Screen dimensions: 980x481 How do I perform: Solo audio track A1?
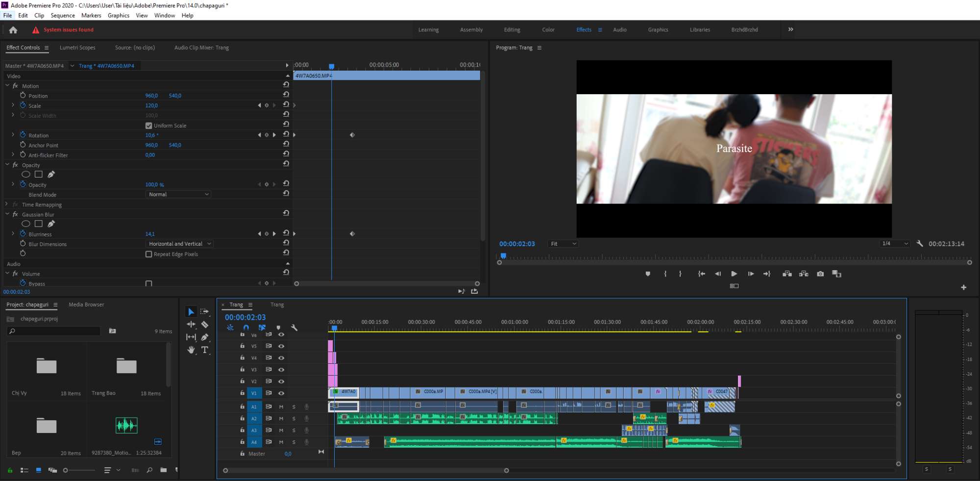pyautogui.click(x=294, y=407)
